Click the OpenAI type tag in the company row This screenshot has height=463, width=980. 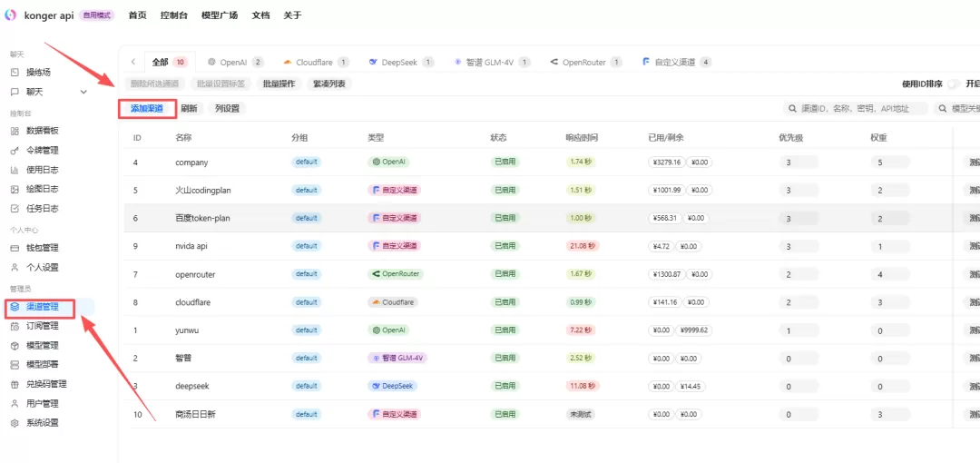(x=388, y=162)
